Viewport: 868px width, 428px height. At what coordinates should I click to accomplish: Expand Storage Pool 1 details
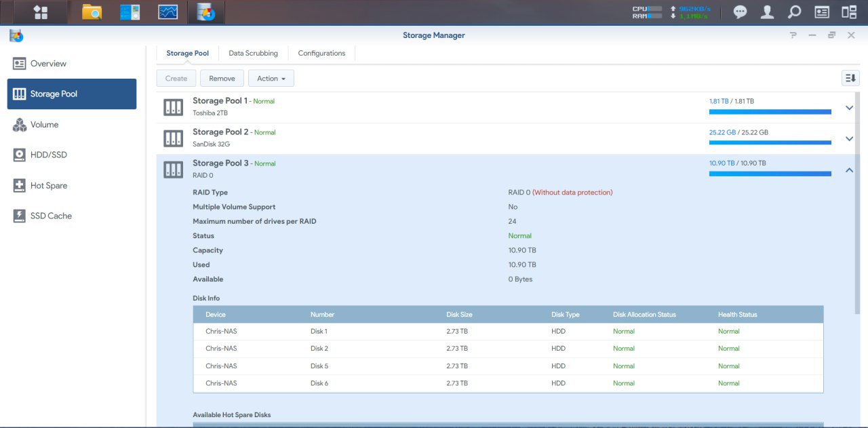[x=849, y=107]
